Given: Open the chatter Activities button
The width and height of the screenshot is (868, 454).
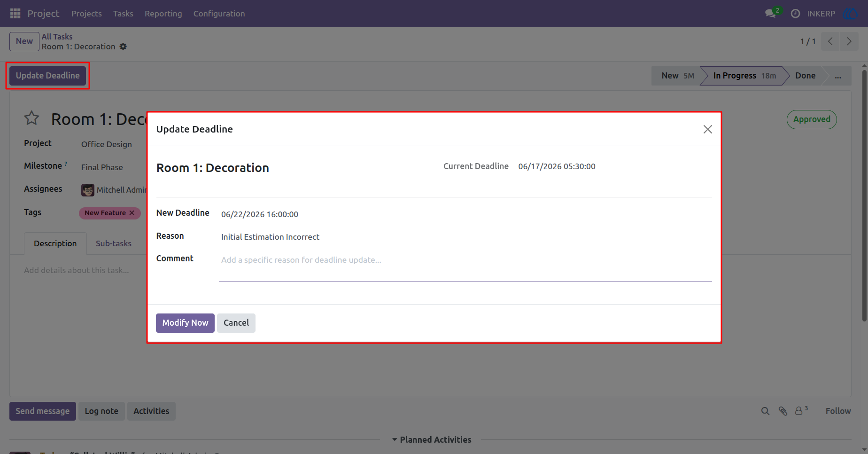Looking at the screenshot, I should click(x=151, y=411).
